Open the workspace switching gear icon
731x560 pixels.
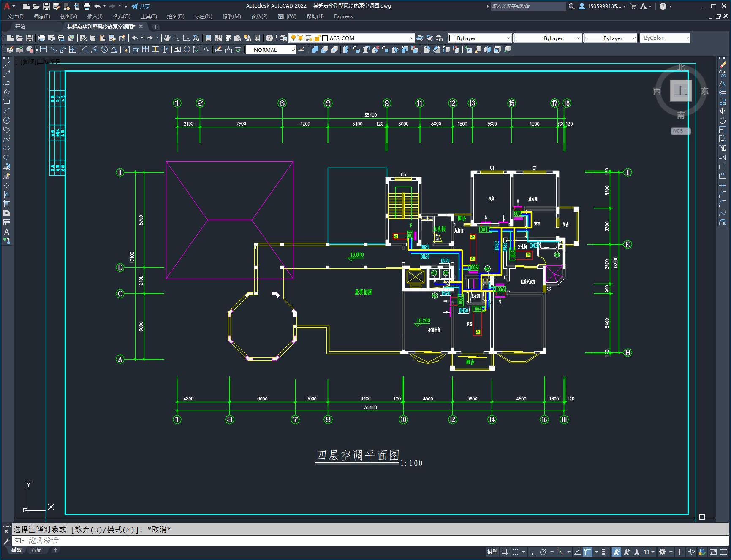click(663, 552)
